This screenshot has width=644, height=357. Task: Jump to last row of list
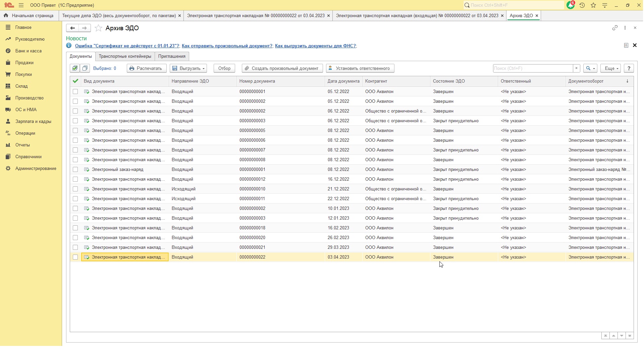[x=630, y=336]
